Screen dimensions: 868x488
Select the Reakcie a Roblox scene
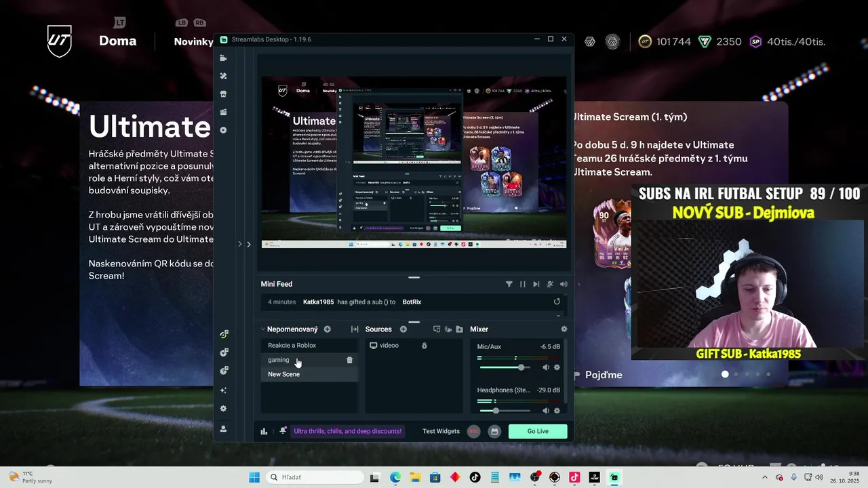pos(310,346)
